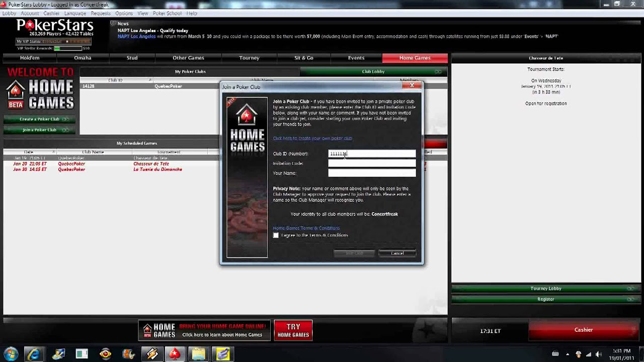Switch to the Sit & Go tab
The image size is (644, 362).
click(303, 58)
